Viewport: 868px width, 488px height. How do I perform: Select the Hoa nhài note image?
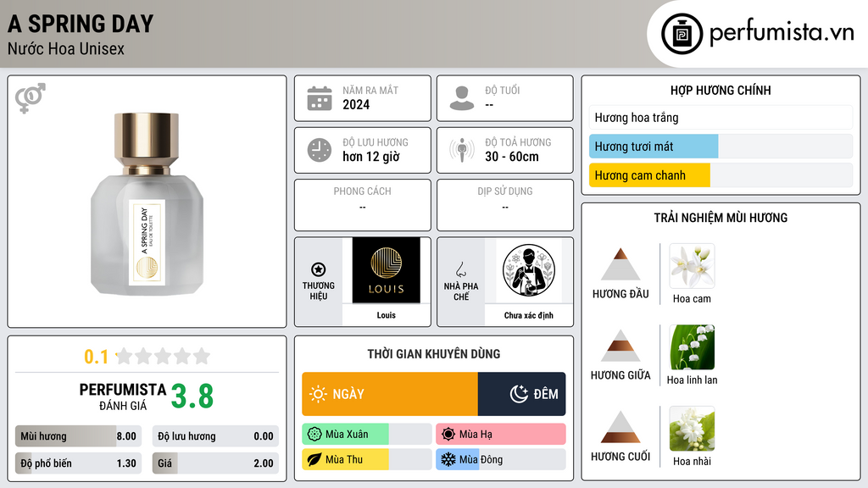[692, 429]
